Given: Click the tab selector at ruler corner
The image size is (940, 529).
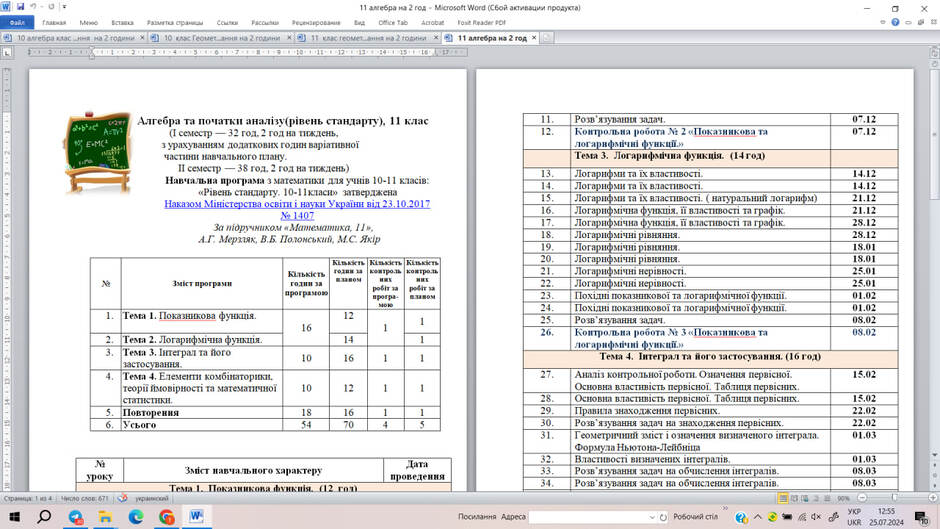Looking at the screenshot, I should point(7,53).
